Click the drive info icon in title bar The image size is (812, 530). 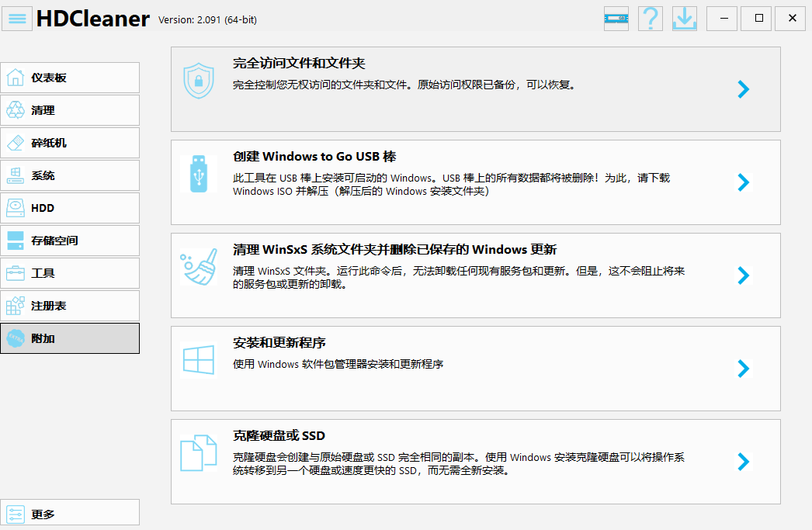click(616, 19)
